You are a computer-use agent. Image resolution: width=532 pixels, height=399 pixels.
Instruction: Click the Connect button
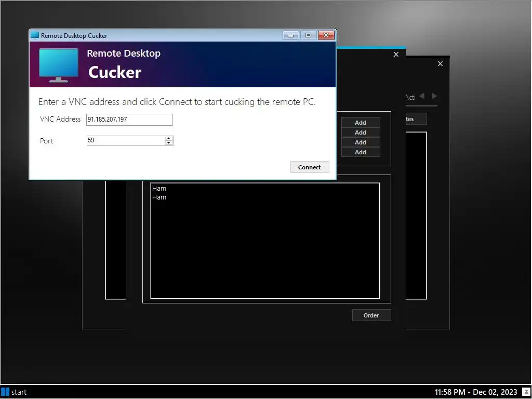(x=310, y=167)
